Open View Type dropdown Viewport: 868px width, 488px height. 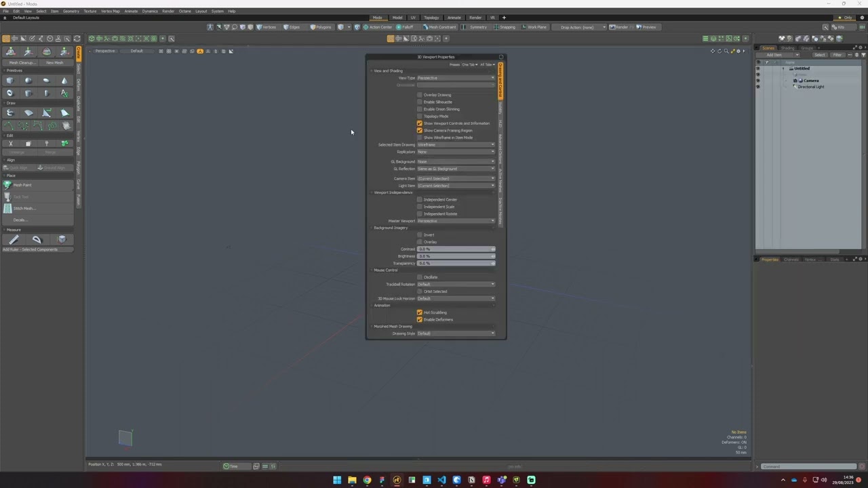[456, 78]
